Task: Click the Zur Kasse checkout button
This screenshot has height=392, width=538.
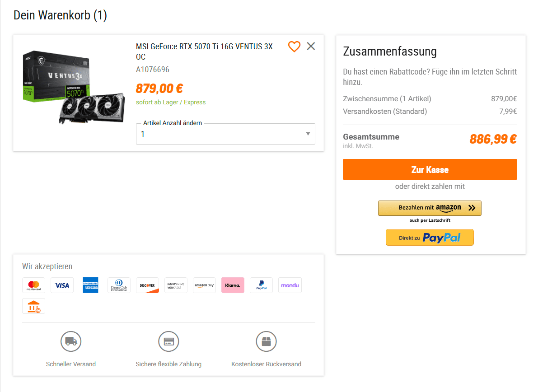Action: [430, 170]
